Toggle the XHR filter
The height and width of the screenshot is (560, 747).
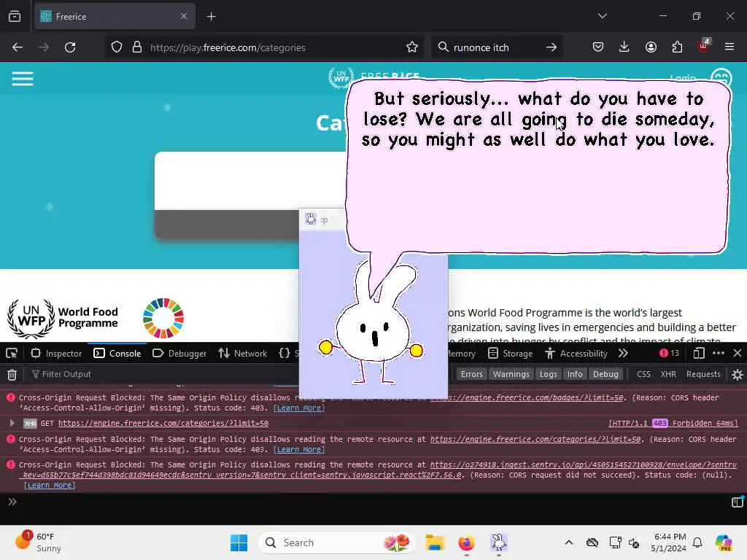pyautogui.click(x=668, y=374)
